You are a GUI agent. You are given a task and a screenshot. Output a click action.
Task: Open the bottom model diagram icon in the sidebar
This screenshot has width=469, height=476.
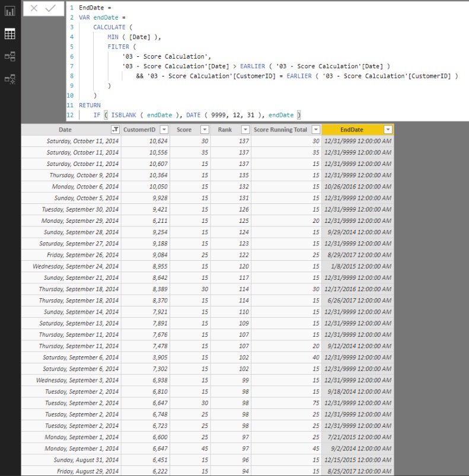(9, 79)
